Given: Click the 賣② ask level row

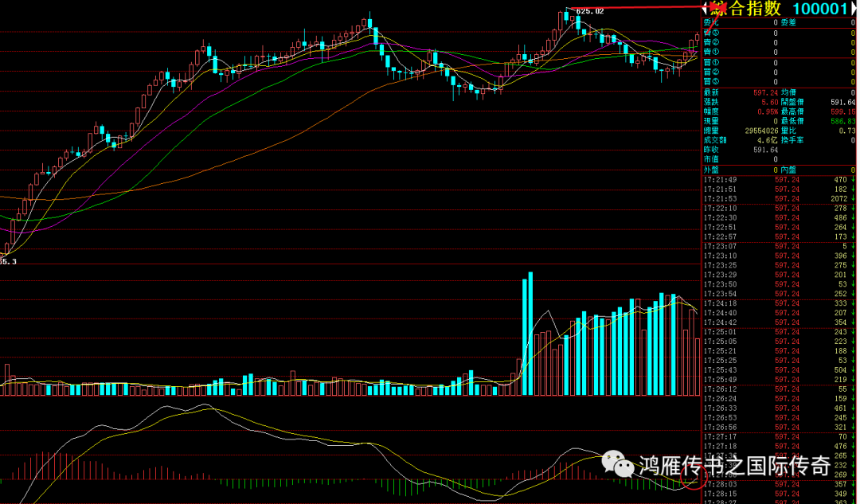Looking at the screenshot, I should 780,42.
